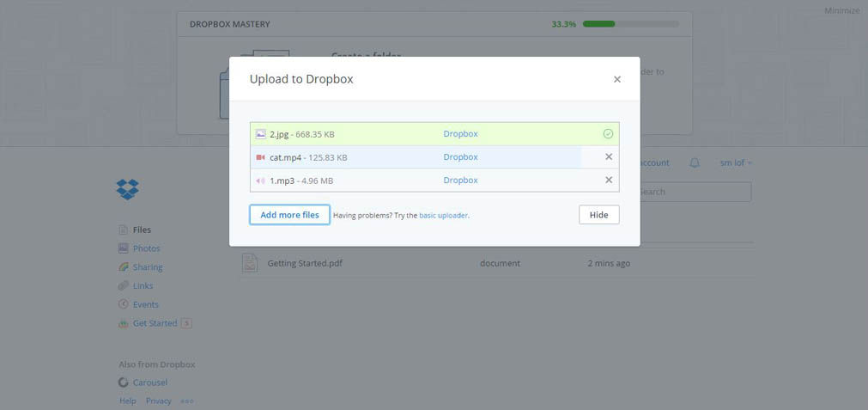The image size is (868, 410).
Task: Cancel the cat.mp4 upload with its X
Action: (x=609, y=156)
